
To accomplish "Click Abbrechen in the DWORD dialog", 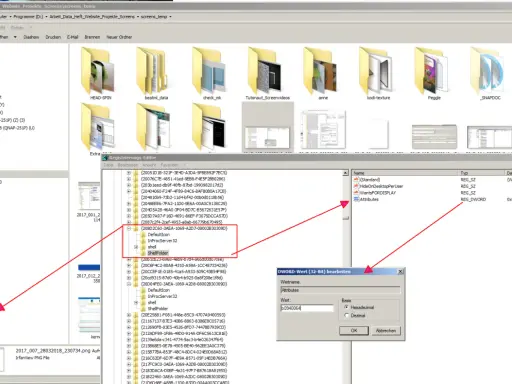I will (x=386, y=330).
